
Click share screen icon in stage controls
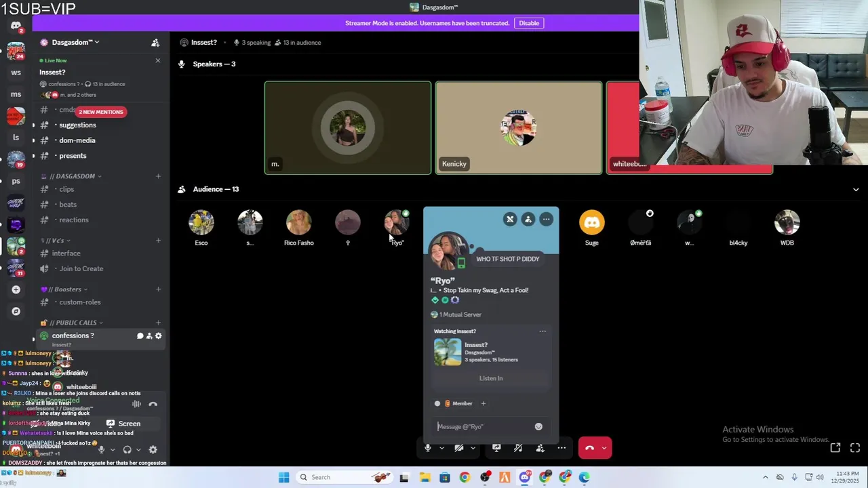(x=496, y=448)
